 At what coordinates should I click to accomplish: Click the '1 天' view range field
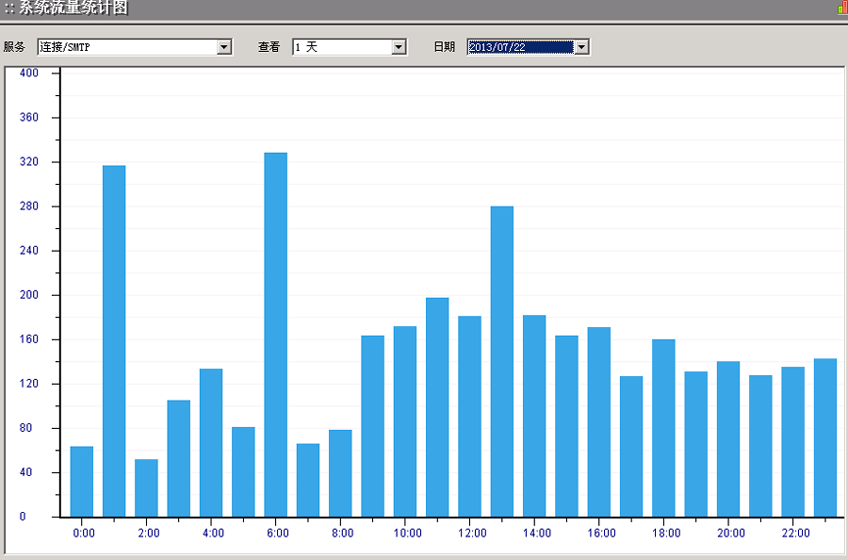pyautogui.click(x=340, y=47)
